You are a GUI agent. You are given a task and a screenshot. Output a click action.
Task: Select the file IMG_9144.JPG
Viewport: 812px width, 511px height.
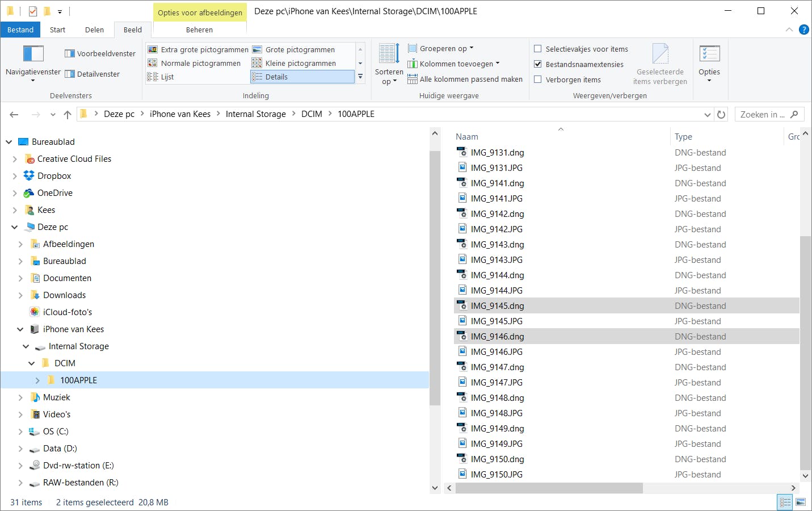pyautogui.click(x=497, y=291)
